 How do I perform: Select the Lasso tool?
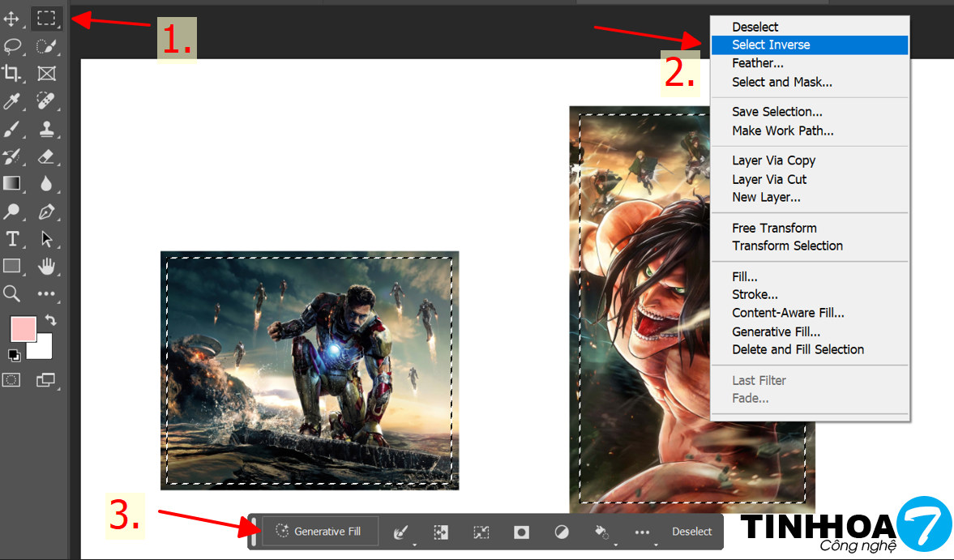coord(12,45)
